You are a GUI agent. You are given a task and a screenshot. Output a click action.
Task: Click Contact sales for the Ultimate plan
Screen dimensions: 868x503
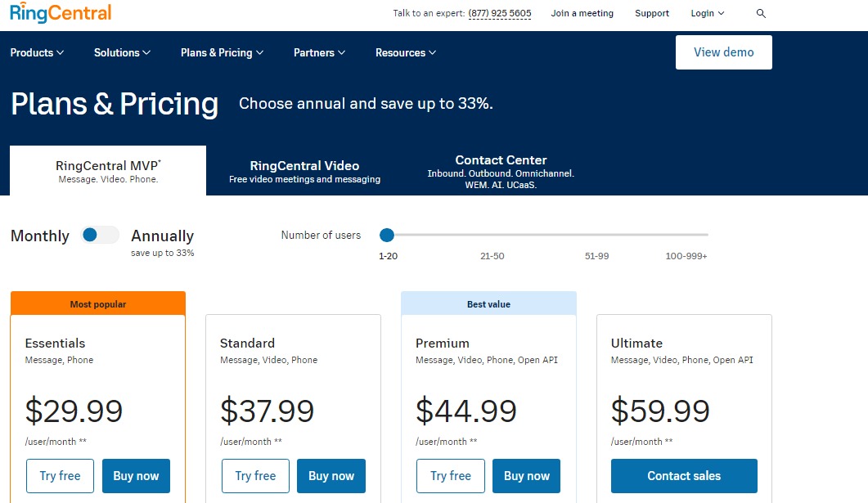point(684,475)
